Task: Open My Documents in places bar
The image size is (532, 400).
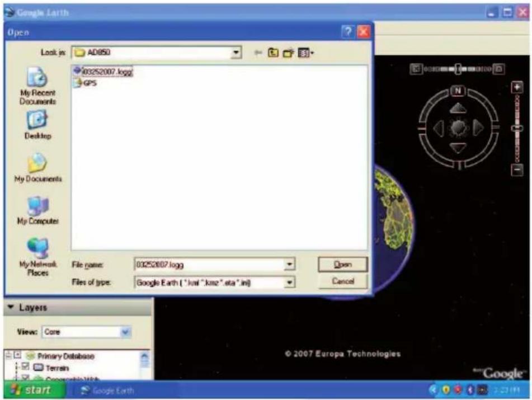Action: (37, 168)
